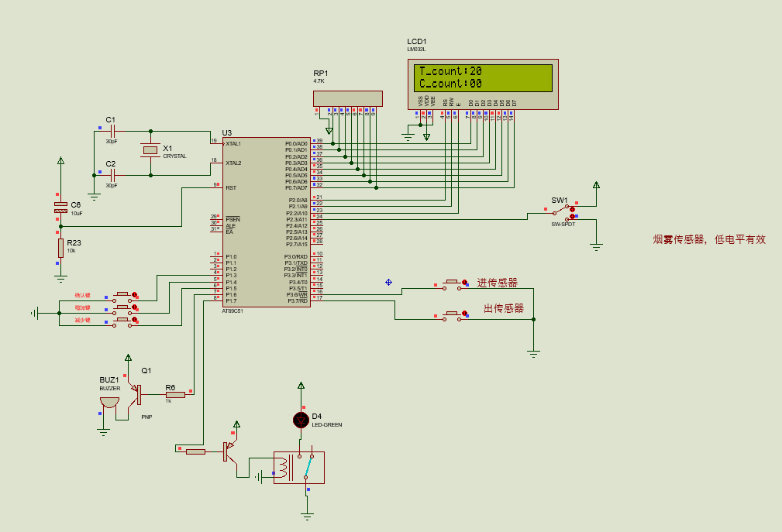Image resolution: width=782 pixels, height=532 pixels.
Task: Click the 增加键 red text label
Action: [82, 308]
